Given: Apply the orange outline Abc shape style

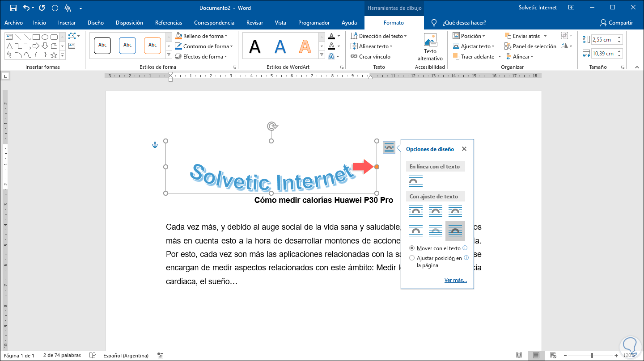Looking at the screenshot, I should tap(153, 45).
